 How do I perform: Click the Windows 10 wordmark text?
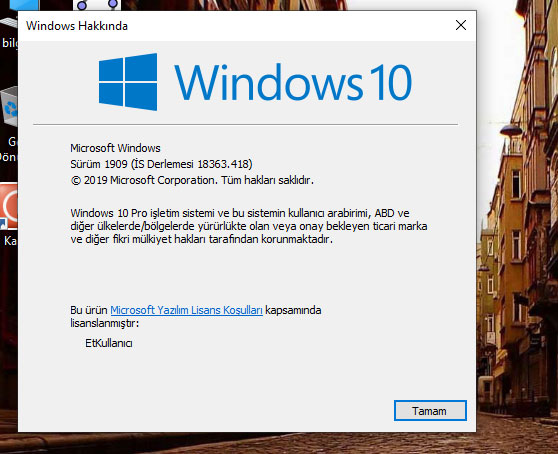[293, 83]
